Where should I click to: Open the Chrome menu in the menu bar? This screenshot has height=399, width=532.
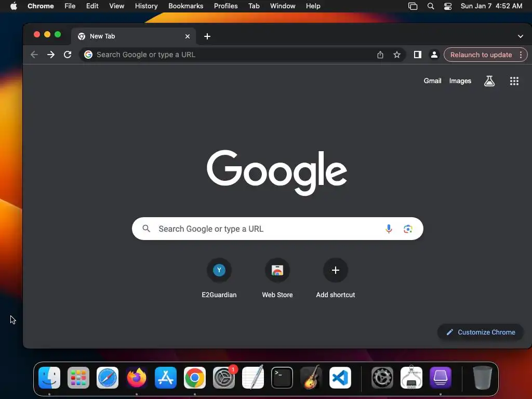[41, 6]
